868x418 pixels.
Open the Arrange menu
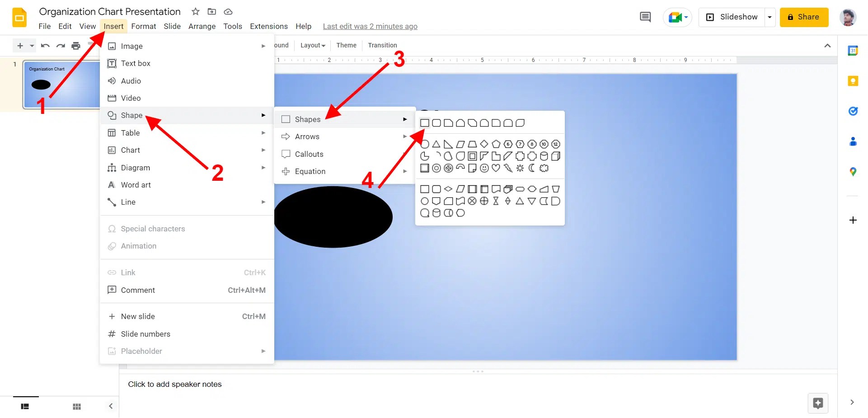tap(202, 26)
